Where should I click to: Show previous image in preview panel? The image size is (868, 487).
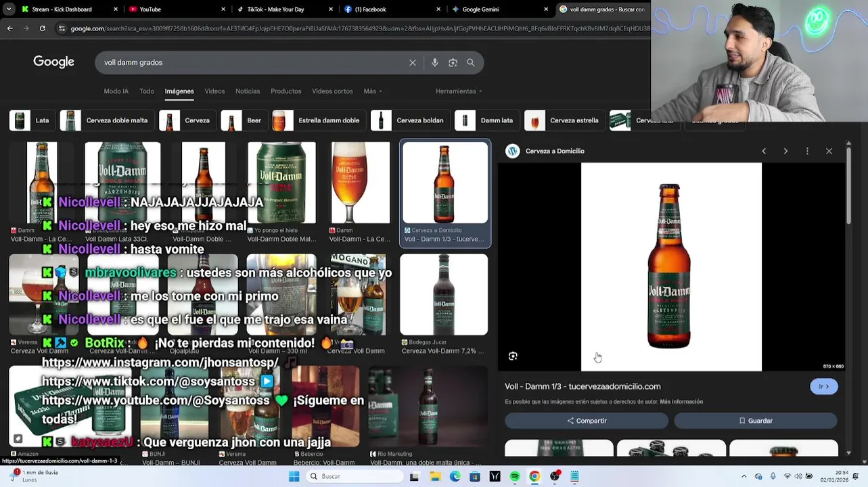(x=764, y=151)
